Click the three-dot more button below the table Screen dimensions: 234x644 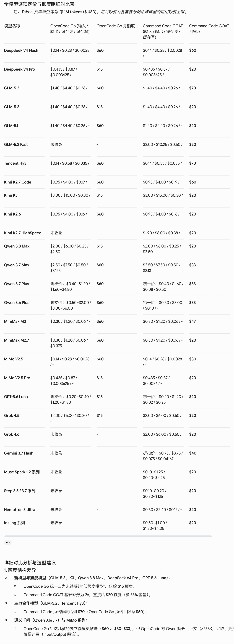click(x=8, y=542)
